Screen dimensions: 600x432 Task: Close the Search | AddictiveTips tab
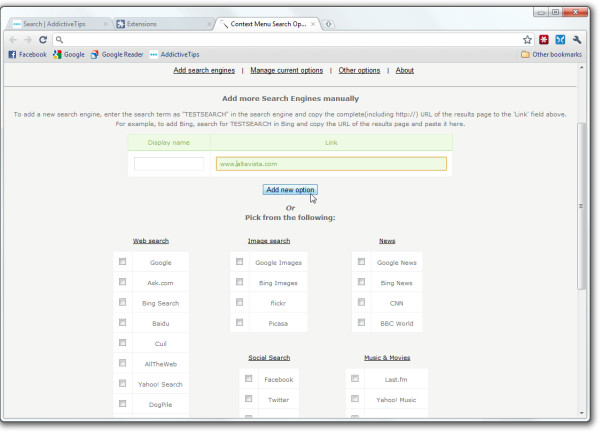(x=106, y=24)
